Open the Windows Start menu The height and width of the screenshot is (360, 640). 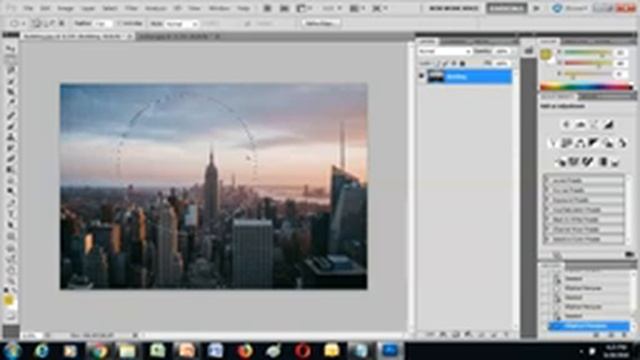point(11,351)
